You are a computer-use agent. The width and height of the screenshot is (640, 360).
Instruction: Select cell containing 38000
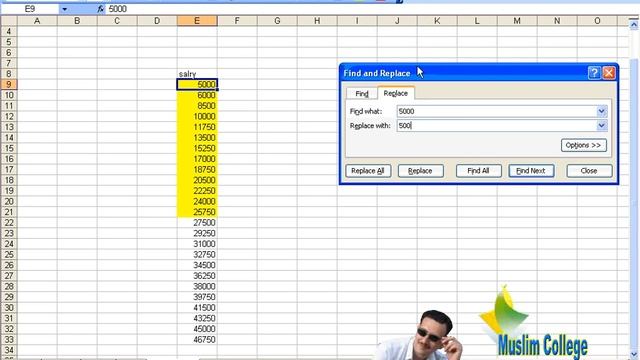click(197, 287)
